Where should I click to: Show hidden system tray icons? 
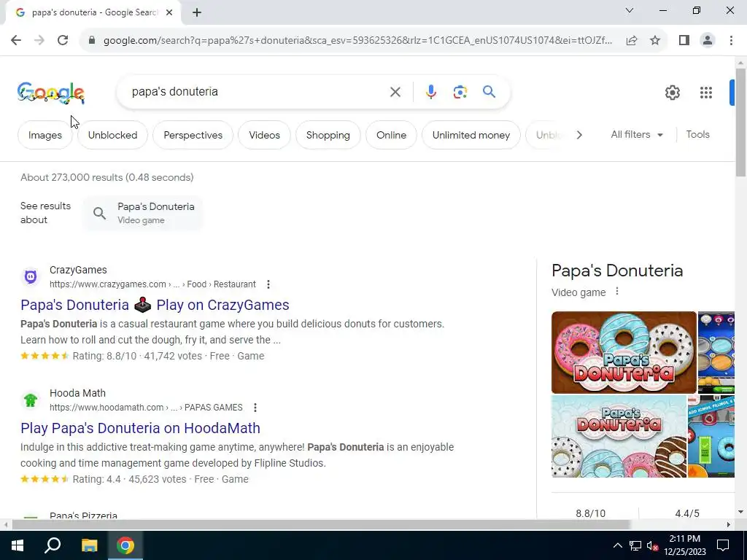pyautogui.click(x=617, y=545)
